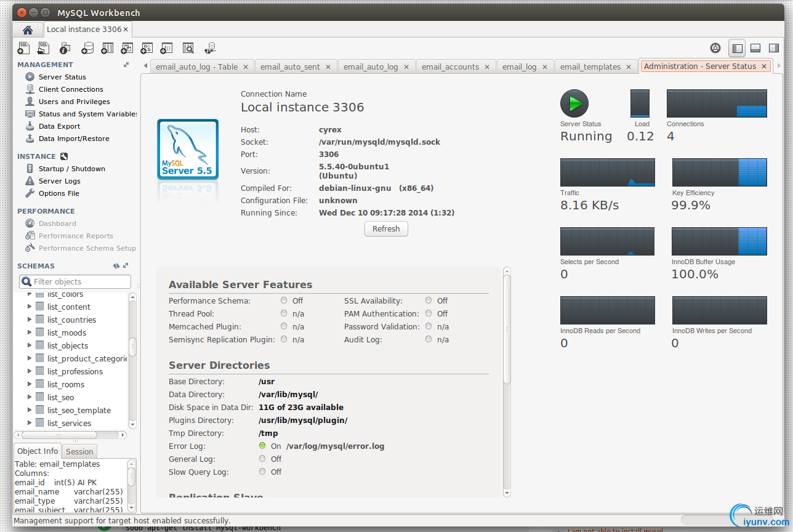Screen dimensions: 793x532
Task: Create a new view icon
Action: coord(127,47)
